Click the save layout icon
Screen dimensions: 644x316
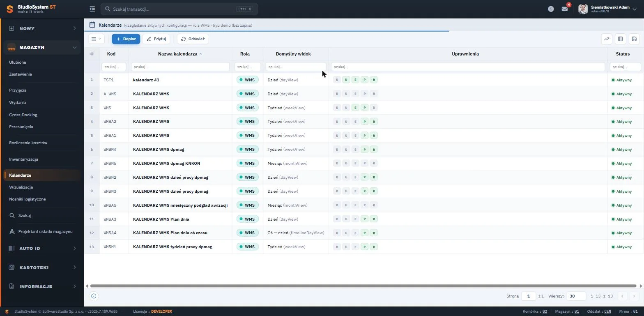pyautogui.click(x=634, y=39)
